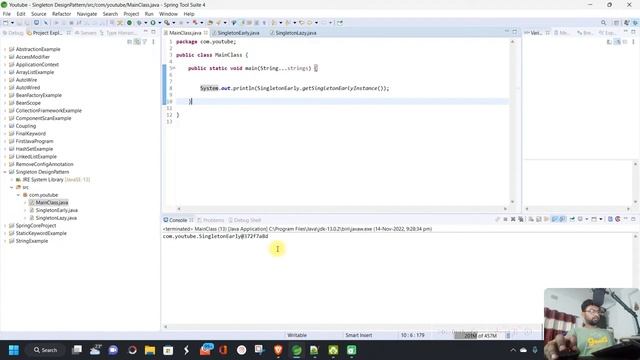
Task: Expand the SpringCoreProject node
Action: coord(5,226)
